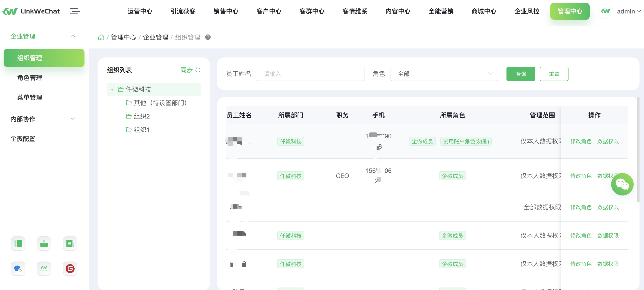Click the table vertical scrollbar

638,150
